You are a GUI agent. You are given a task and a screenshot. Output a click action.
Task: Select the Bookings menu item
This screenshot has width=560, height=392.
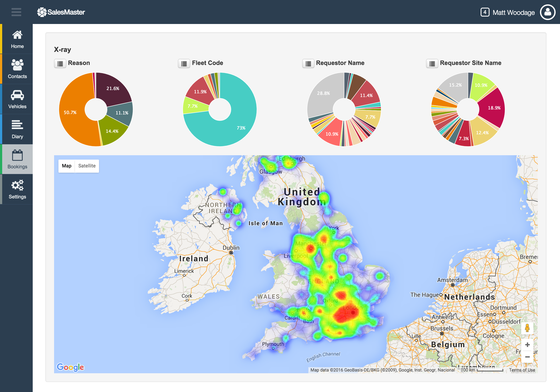(17, 159)
